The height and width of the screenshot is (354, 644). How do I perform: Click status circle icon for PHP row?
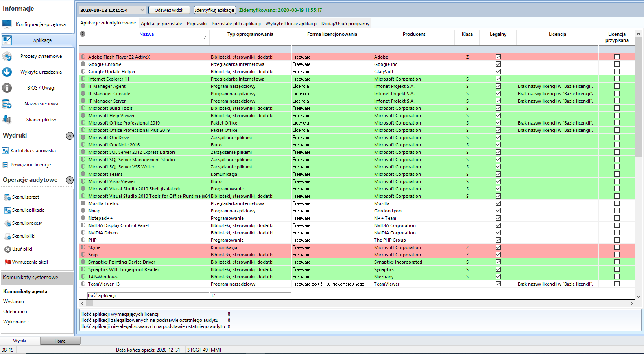(x=83, y=240)
